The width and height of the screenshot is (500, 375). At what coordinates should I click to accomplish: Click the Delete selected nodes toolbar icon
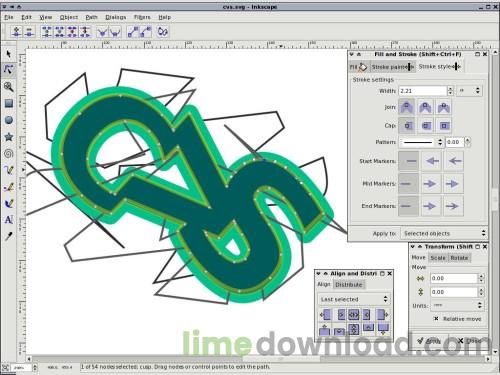tap(29, 32)
